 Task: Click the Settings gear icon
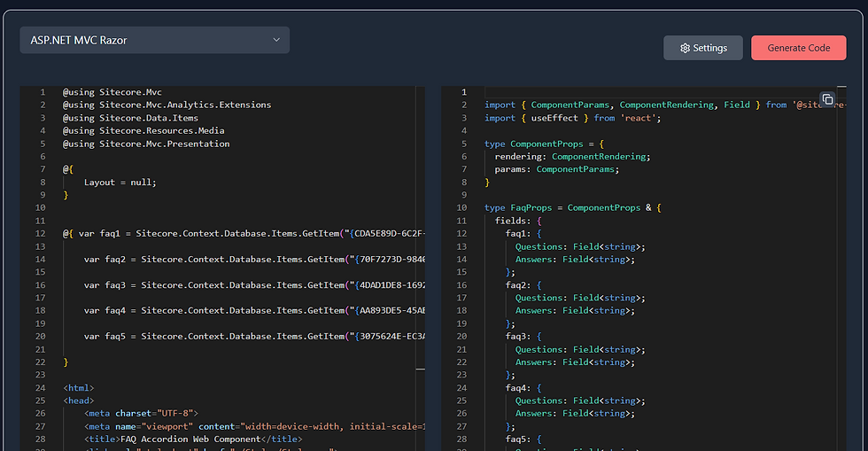coord(685,48)
